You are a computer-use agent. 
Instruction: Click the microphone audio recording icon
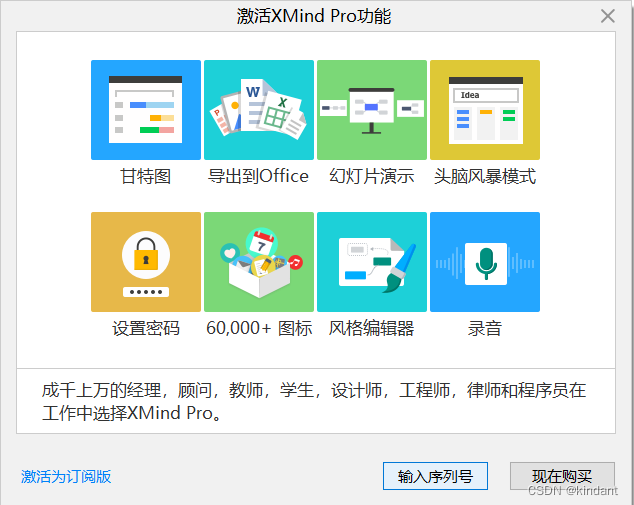(485, 262)
